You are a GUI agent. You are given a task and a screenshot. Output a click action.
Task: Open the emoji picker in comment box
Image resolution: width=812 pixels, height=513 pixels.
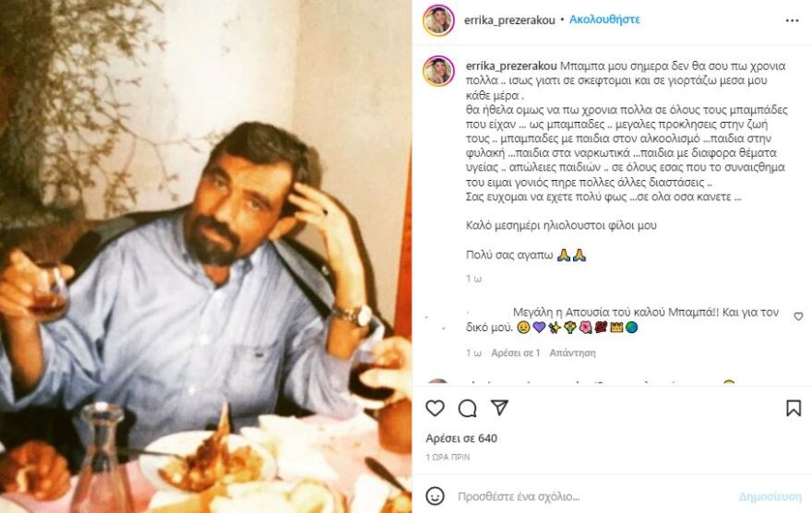click(x=435, y=495)
